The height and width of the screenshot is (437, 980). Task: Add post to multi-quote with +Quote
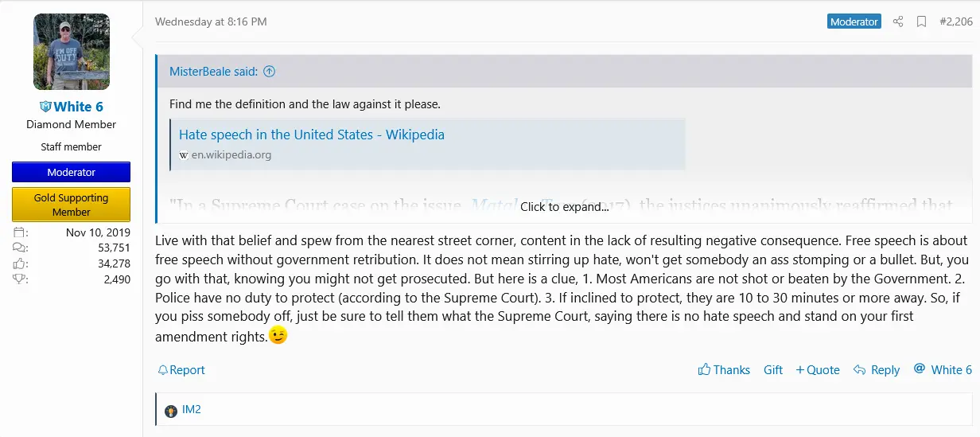(x=818, y=370)
